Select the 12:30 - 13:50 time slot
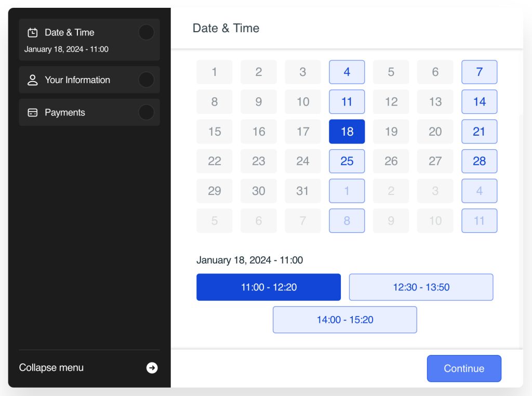Viewport: 532px width, 396px height. point(421,287)
